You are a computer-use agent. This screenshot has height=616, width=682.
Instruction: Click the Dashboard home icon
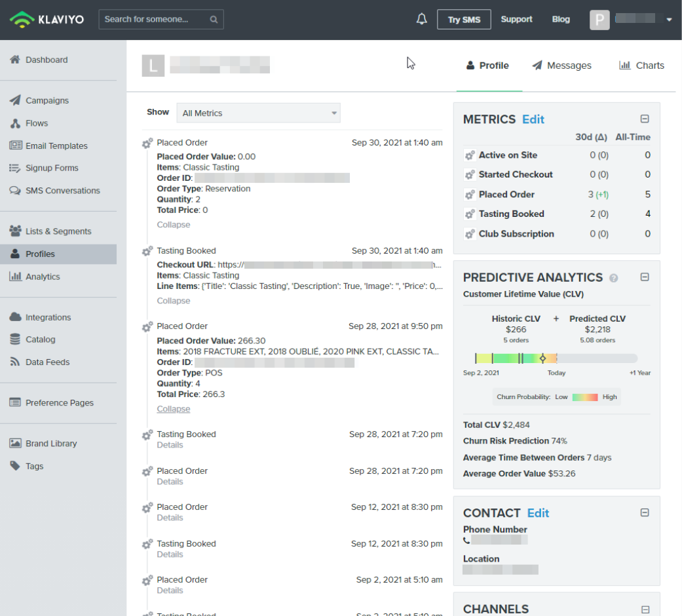15,60
